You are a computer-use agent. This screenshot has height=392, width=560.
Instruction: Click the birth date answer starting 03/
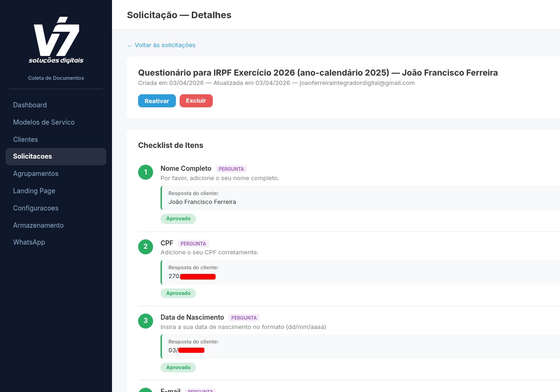(x=186, y=350)
